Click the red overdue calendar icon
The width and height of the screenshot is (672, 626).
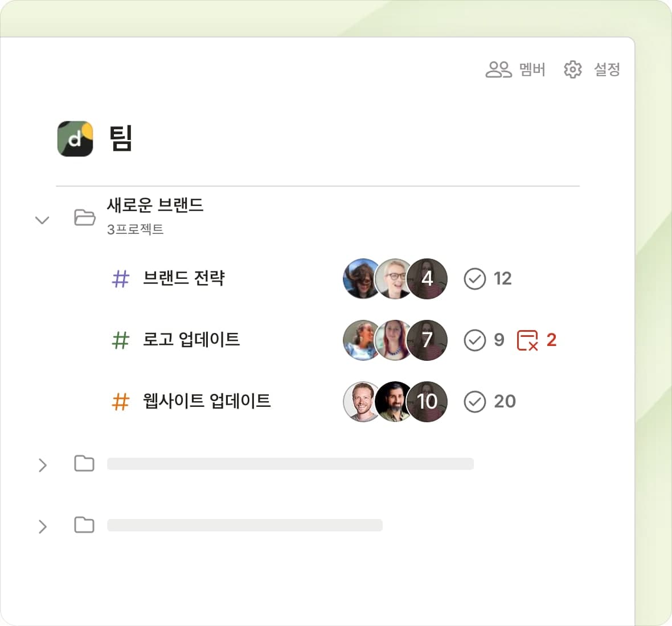pyautogui.click(x=527, y=340)
